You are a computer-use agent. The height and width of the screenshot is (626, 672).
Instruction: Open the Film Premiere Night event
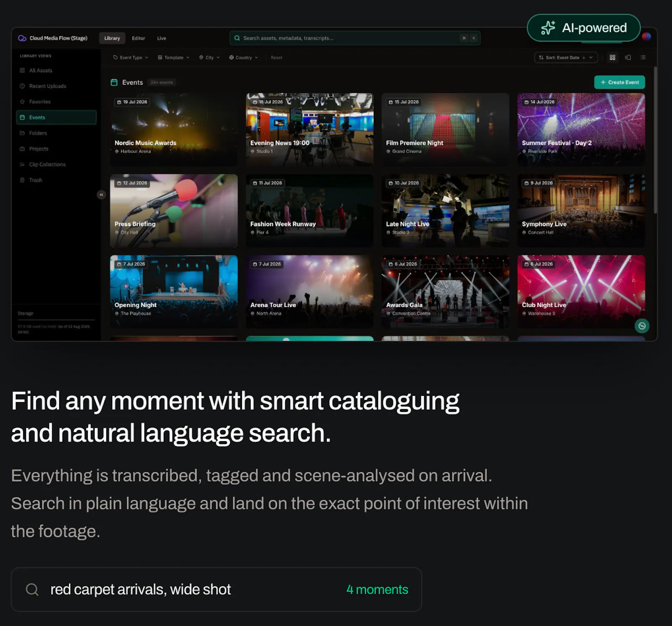click(445, 129)
